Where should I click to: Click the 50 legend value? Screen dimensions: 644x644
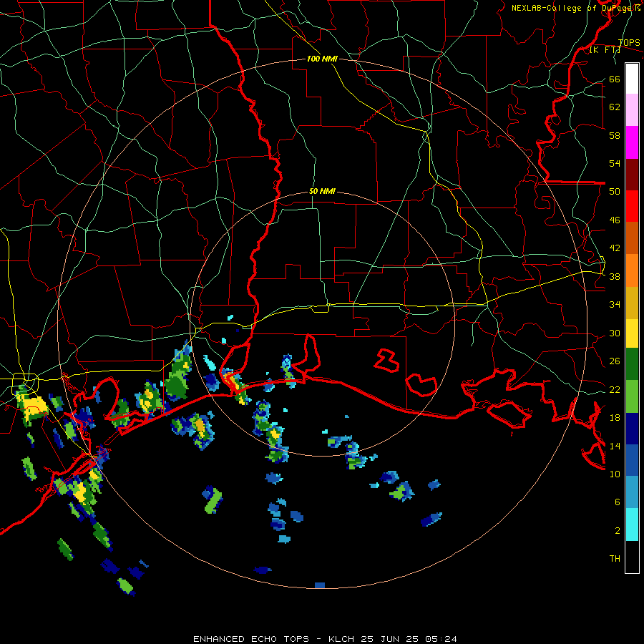click(x=615, y=192)
